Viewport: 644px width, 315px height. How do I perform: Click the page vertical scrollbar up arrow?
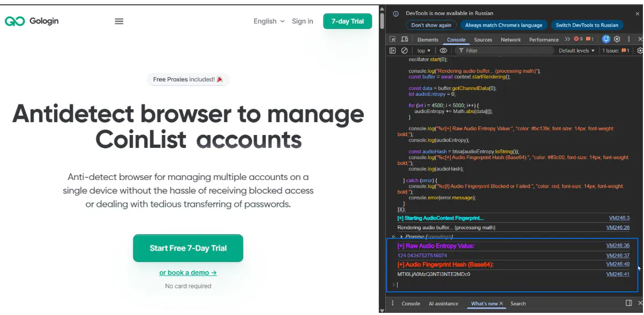click(382, 9)
